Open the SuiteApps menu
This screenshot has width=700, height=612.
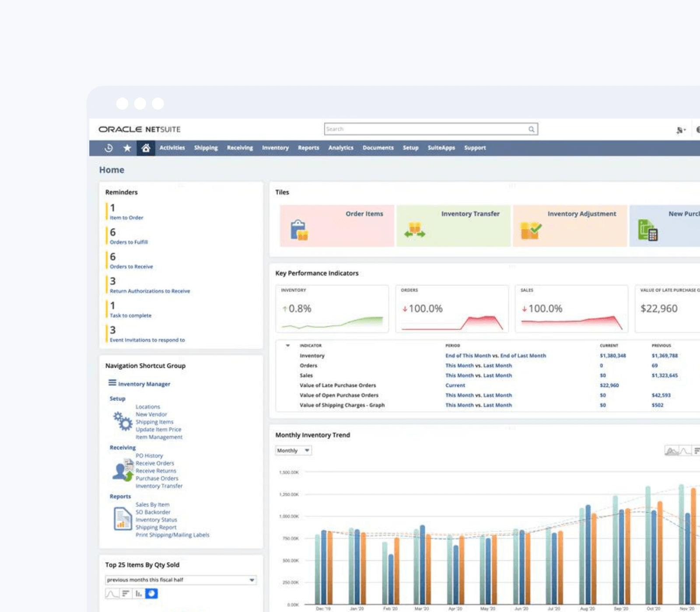click(441, 148)
